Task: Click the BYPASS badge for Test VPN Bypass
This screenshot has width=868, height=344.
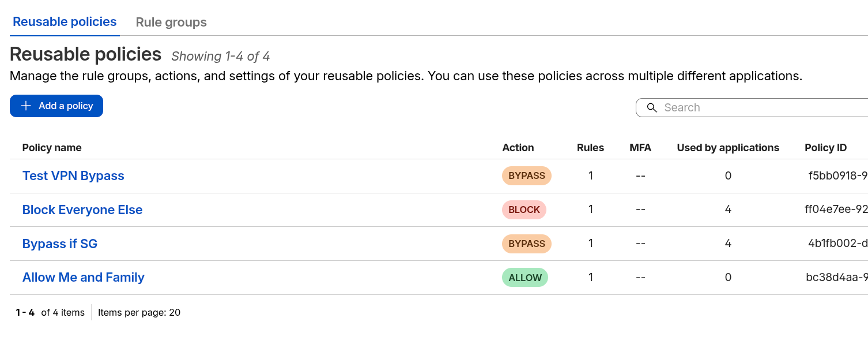Action: [x=527, y=176]
